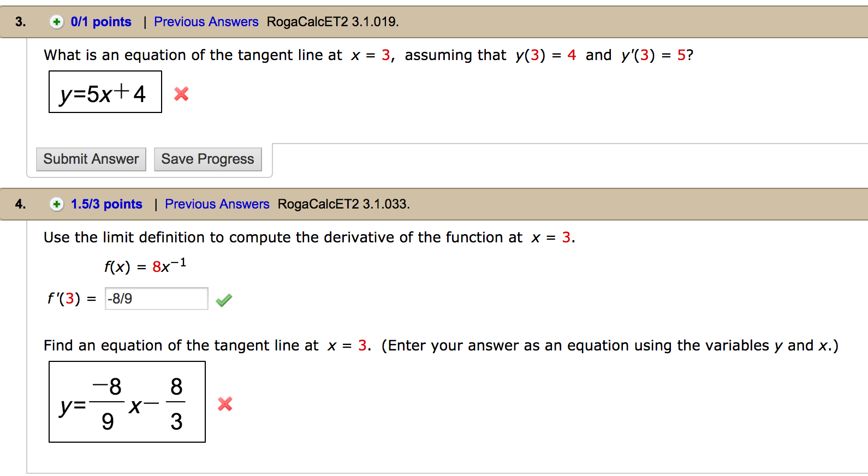Select the -8/9 input field
This screenshot has width=868, height=476.
point(156,299)
